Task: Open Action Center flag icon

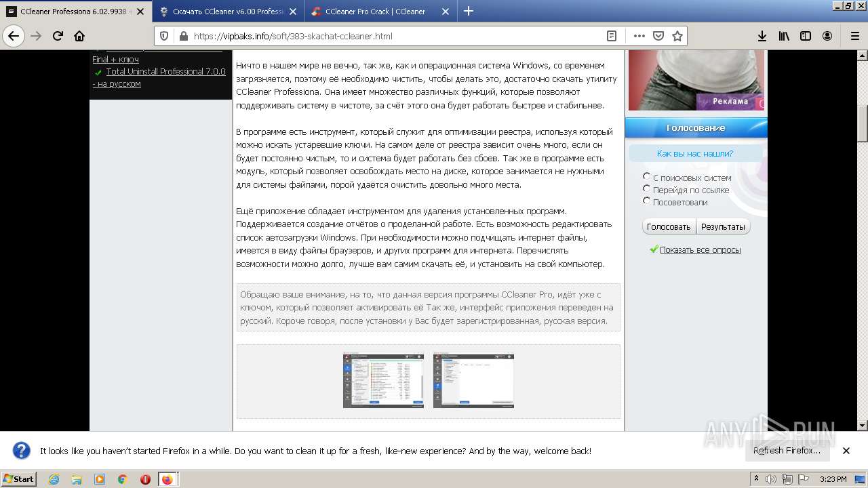Action: (x=802, y=479)
